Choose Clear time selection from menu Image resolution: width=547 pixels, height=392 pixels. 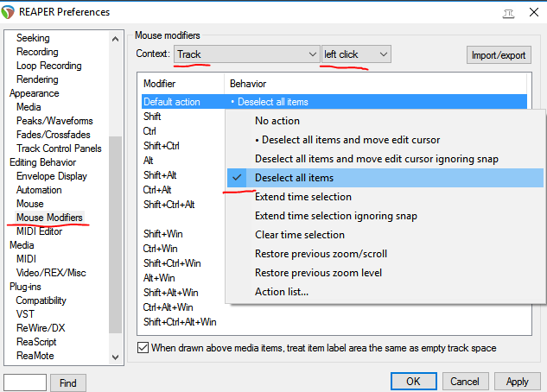pos(300,235)
